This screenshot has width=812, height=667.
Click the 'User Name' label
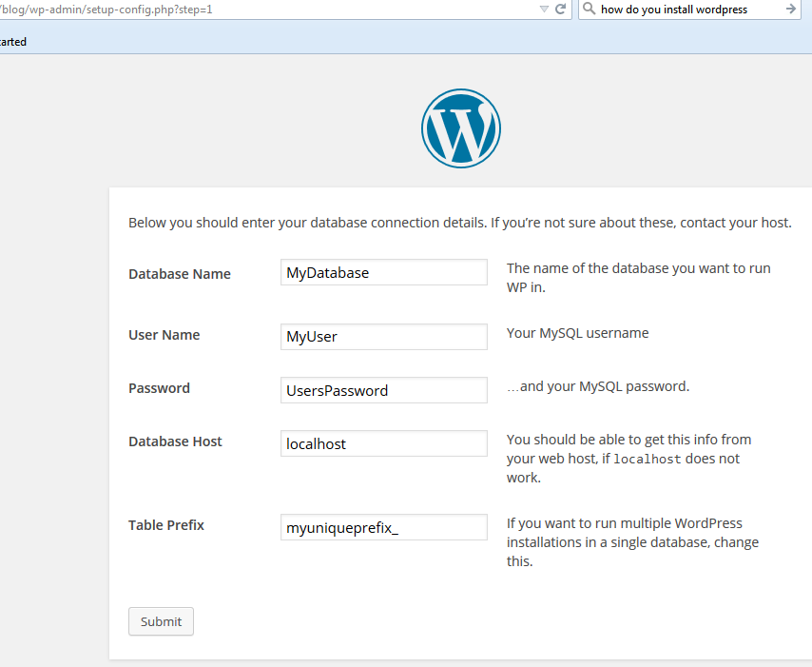click(164, 335)
